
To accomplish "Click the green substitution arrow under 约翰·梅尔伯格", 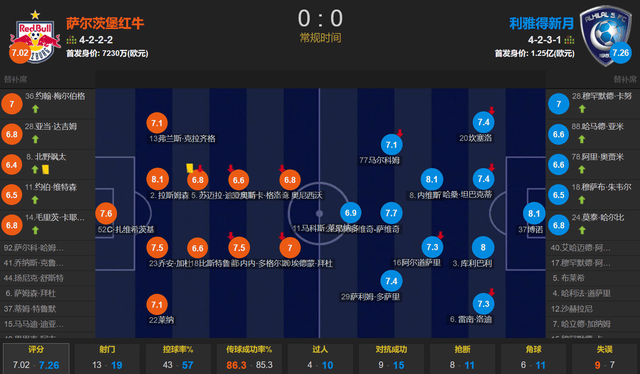I will point(36,109).
